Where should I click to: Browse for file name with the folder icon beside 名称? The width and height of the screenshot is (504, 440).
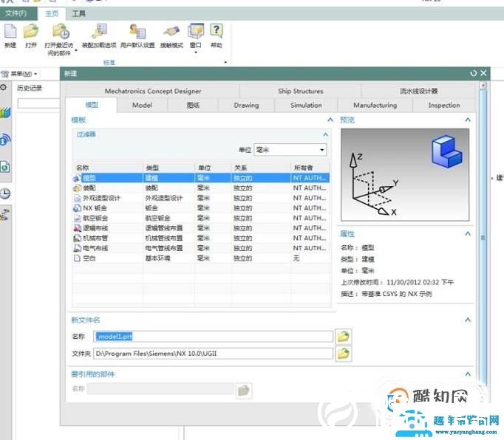(x=344, y=337)
